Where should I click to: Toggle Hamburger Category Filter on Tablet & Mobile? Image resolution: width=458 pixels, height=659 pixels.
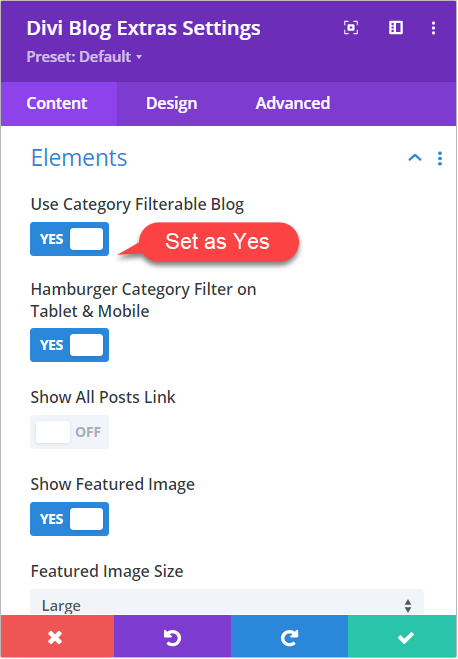coord(69,345)
